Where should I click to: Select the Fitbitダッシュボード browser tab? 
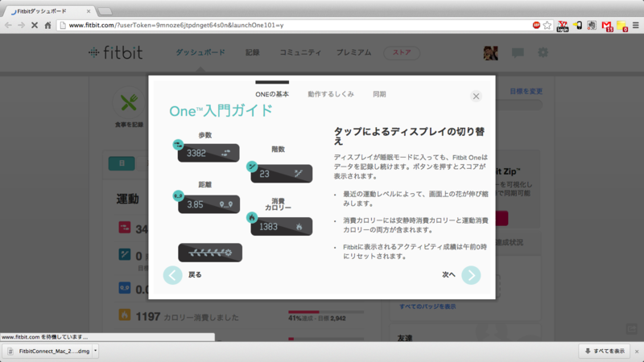pyautogui.click(x=47, y=11)
